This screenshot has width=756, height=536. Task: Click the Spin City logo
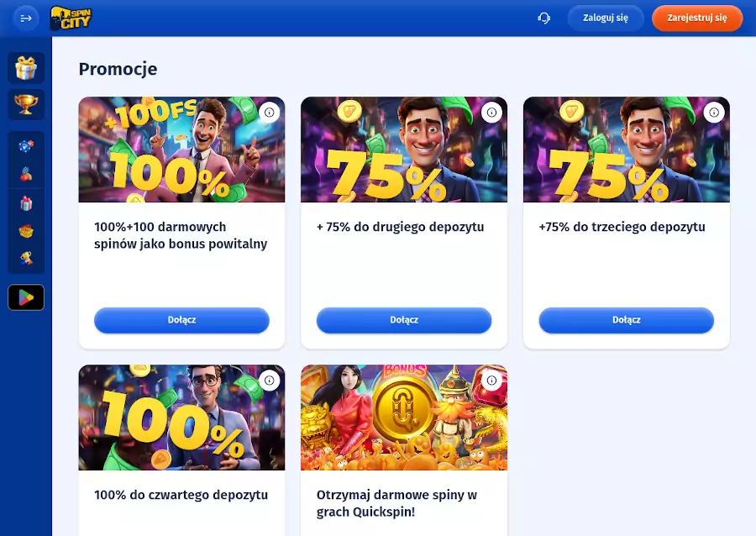coord(71,18)
